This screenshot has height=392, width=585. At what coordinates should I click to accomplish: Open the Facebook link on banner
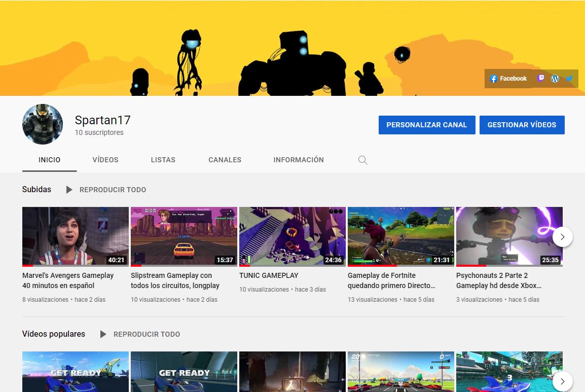[x=508, y=79]
